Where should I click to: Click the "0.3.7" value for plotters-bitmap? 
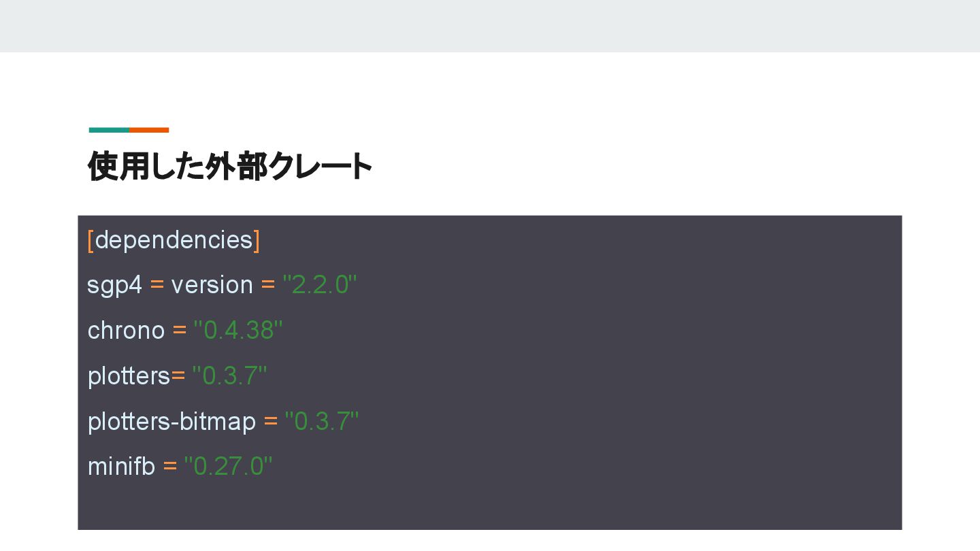[x=321, y=422]
